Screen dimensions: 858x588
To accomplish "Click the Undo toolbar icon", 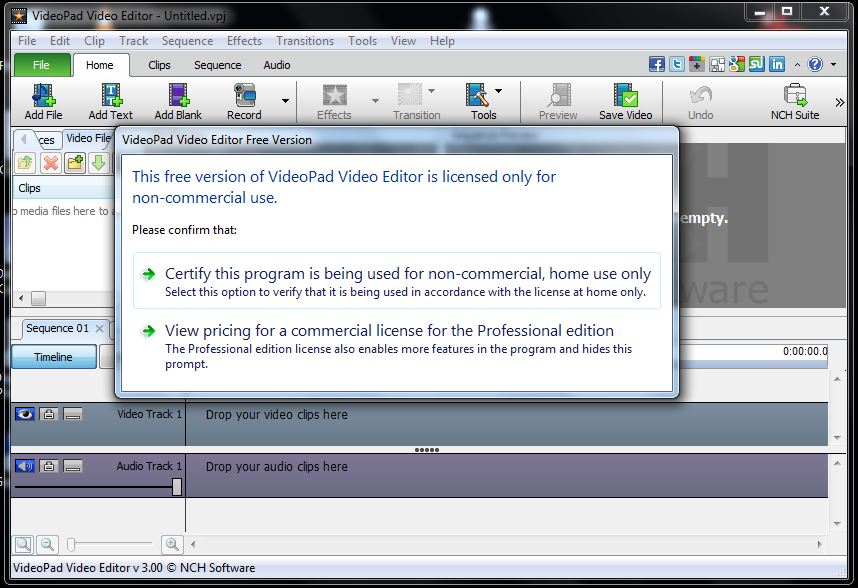I will pos(700,101).
